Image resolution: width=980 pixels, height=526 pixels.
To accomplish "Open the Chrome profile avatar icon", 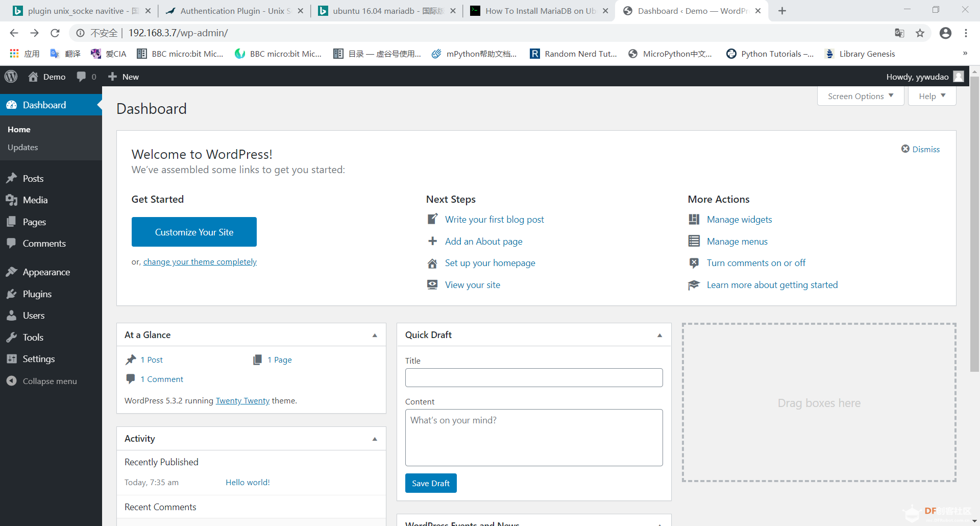I will point(945,33).
